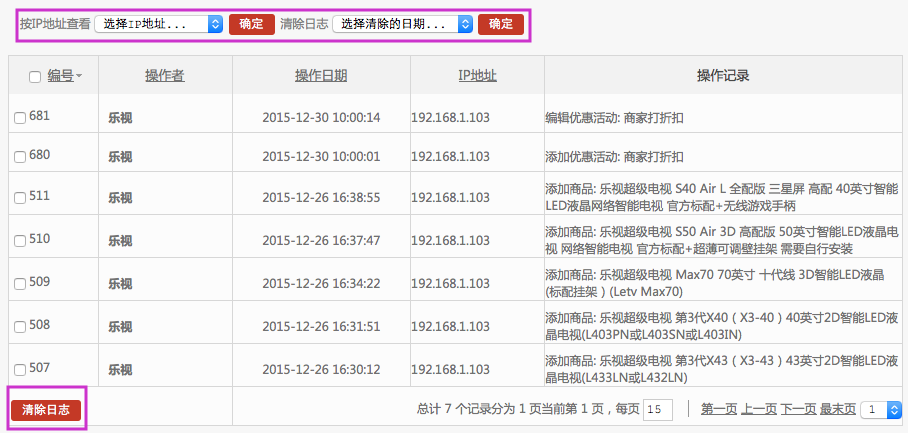Confirm the IP address filter selection
Screen dimensions: 908x433
point(252,24)
